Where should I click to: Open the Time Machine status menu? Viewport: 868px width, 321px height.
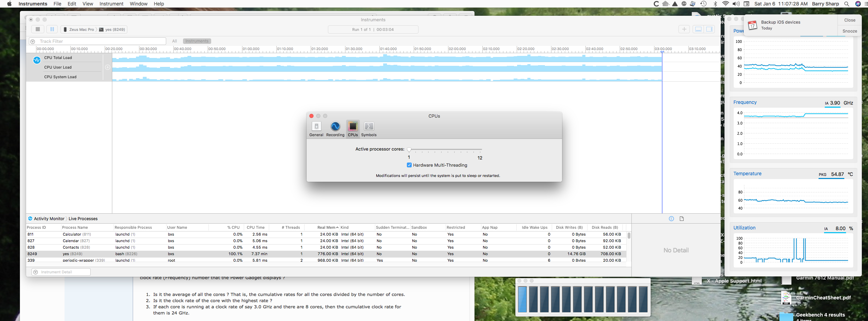[704, 4]
